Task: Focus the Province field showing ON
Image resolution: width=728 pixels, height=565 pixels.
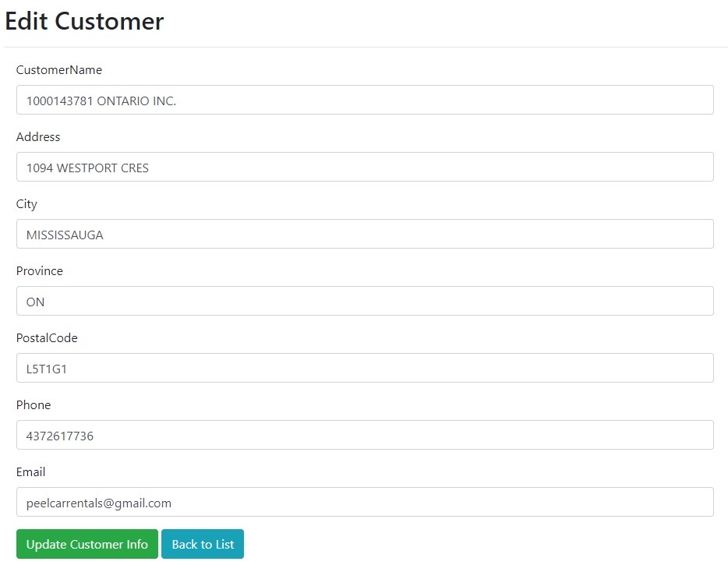Action: [365, 301]
